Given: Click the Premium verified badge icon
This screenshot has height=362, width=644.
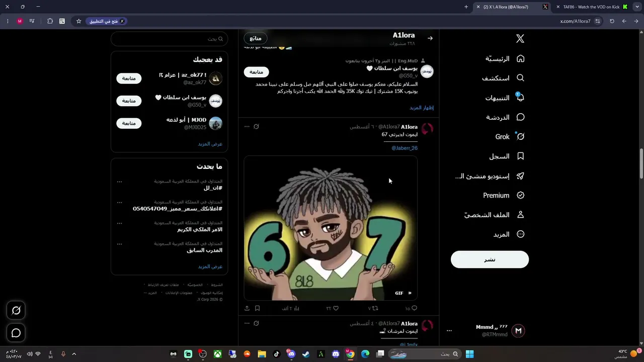Looking at the screenshot, I should [521, 196].
